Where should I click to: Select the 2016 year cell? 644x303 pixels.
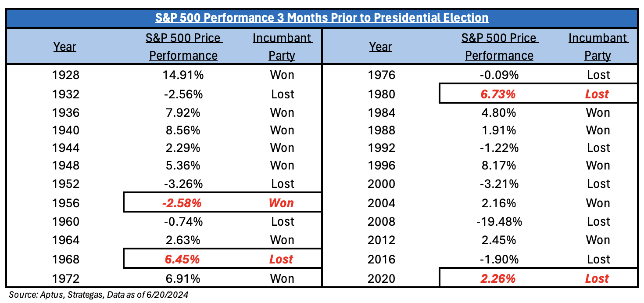(381, 259)
